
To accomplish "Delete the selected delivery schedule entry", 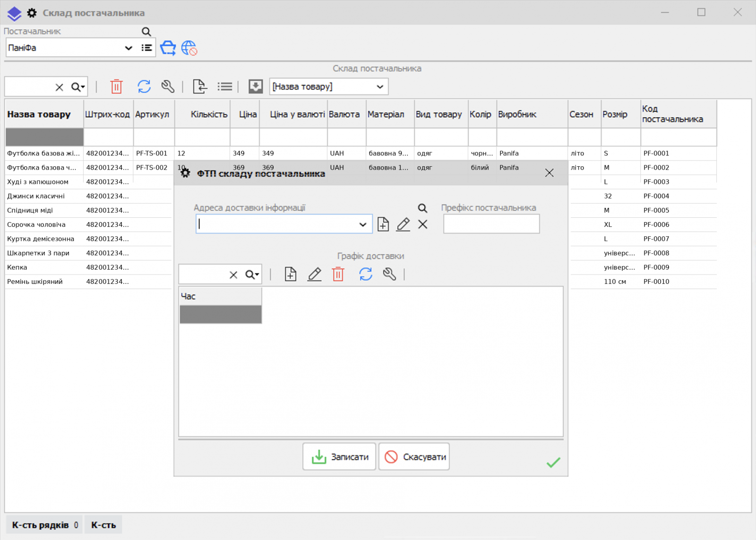I will (338, 274).
